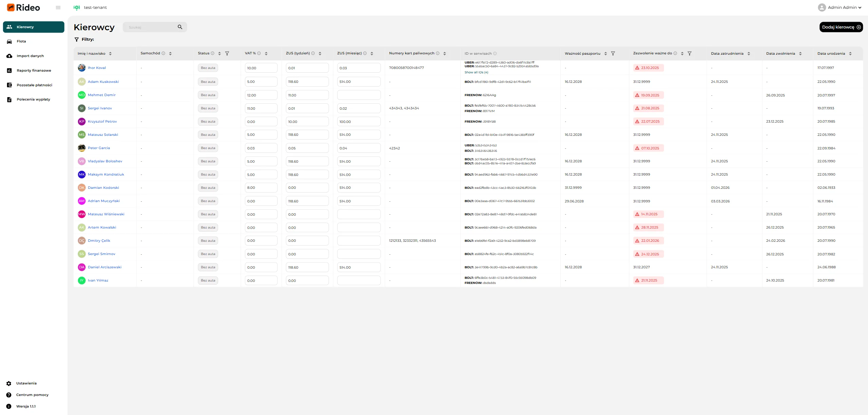Click expired permit warning 23.10.2025
This screenshot has height=415, width=868.
pos(648,68)
